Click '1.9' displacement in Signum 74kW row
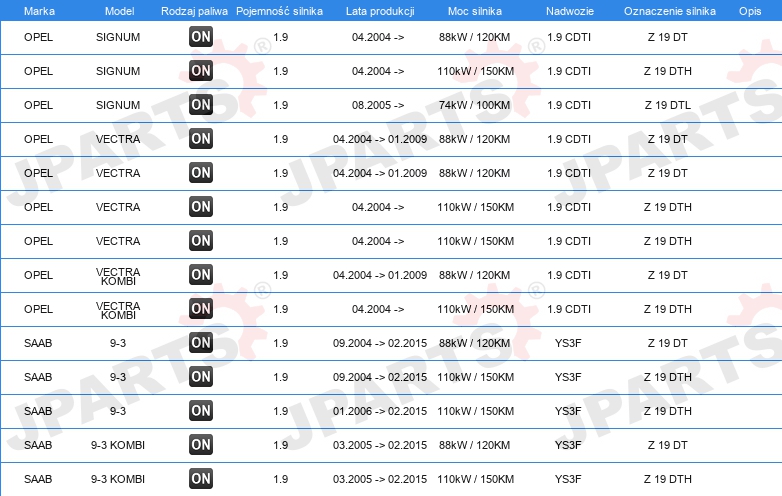This screenshot has height=496, width=782. pos(281,105)
